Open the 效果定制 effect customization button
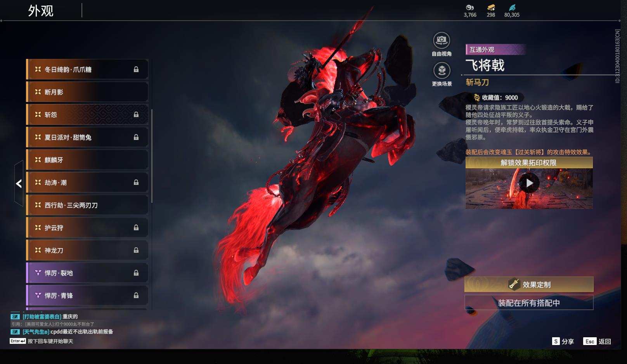Screen dimensions: 627x364 [x=529, y=285]
